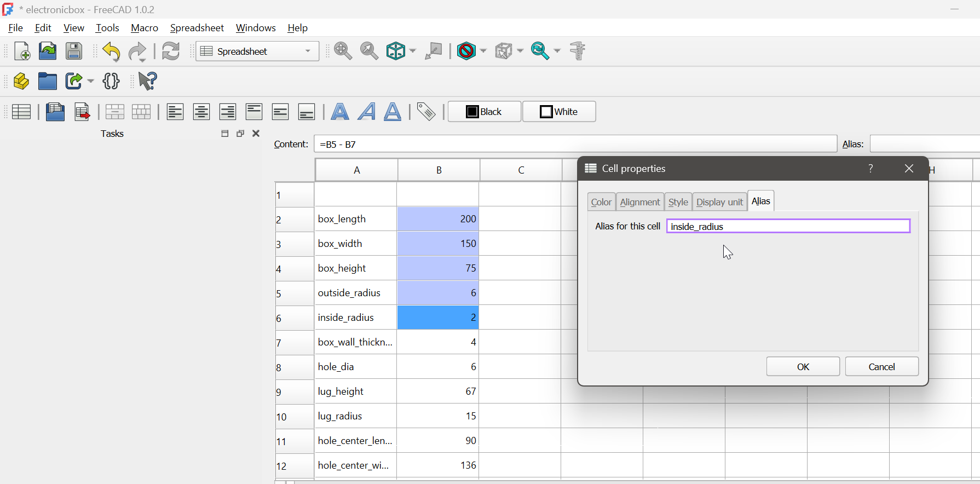Screen dimensions: 980x484
Task: Open cell properties with the tag icon
Action: (x=426, y=112)
